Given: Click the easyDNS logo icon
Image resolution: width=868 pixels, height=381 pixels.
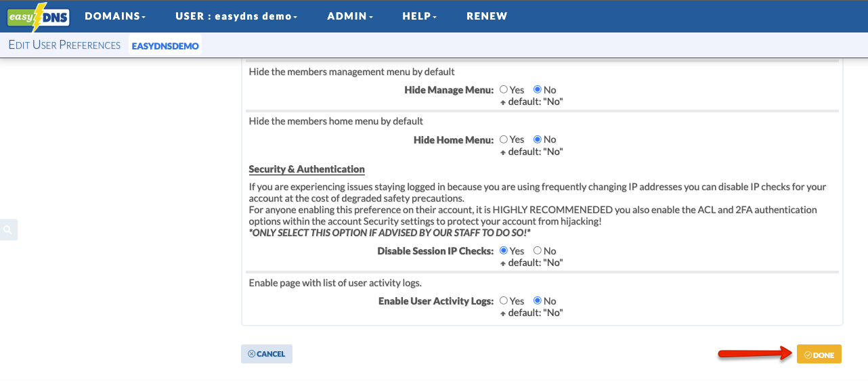Looking at the screenshot, I should click(x=39, y=17).
